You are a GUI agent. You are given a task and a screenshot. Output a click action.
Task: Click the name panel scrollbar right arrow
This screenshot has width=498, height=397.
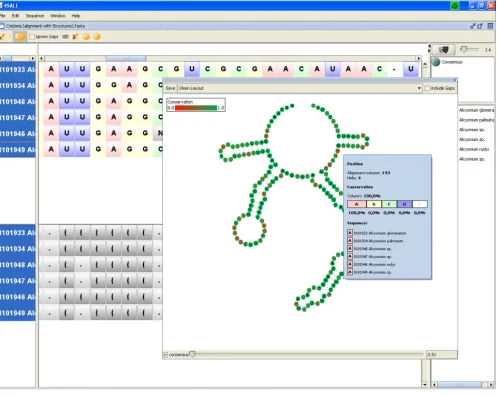(x=32, y=58)
